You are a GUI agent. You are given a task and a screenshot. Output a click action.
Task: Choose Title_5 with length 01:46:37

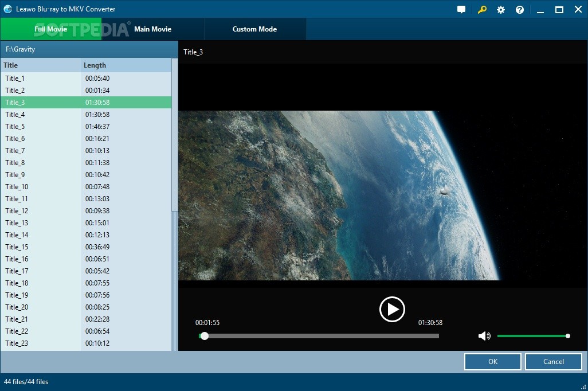[86, 127]
